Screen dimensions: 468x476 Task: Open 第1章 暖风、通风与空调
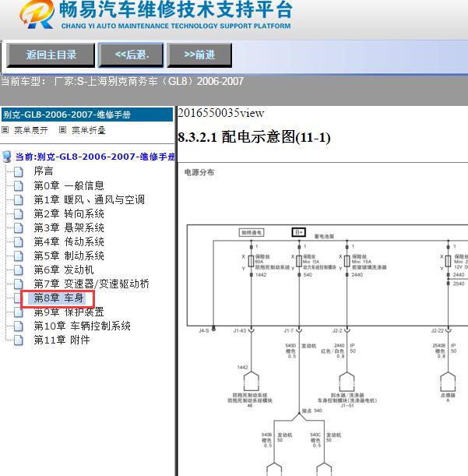click(x=90, y=199)
